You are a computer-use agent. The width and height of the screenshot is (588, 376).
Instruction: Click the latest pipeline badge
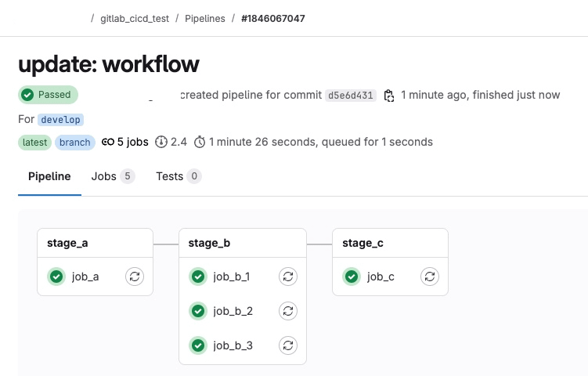(x=35, y=143)
